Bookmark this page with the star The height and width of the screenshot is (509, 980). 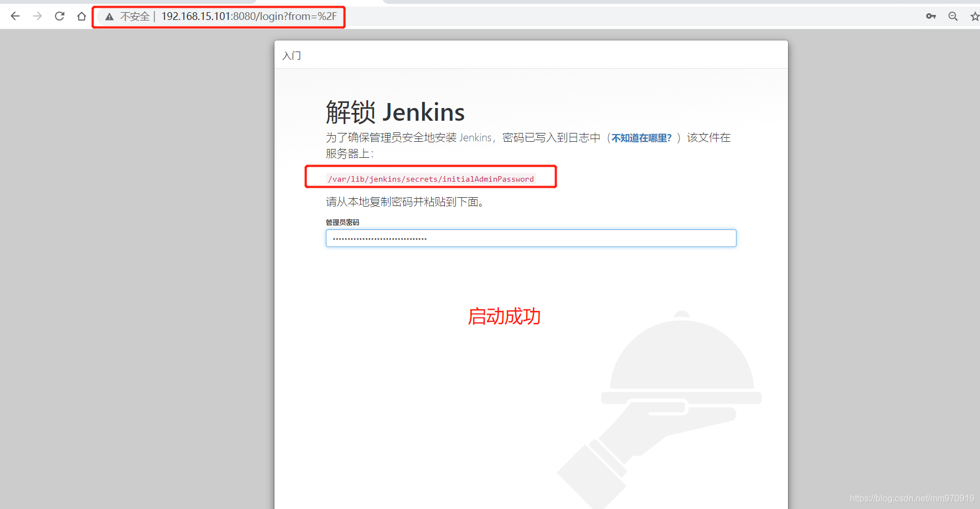click(975, 16)
